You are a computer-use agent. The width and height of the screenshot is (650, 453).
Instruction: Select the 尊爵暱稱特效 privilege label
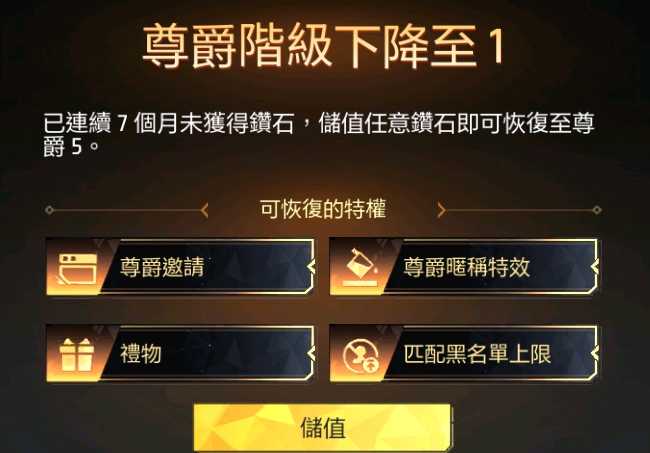pos(467,267)
